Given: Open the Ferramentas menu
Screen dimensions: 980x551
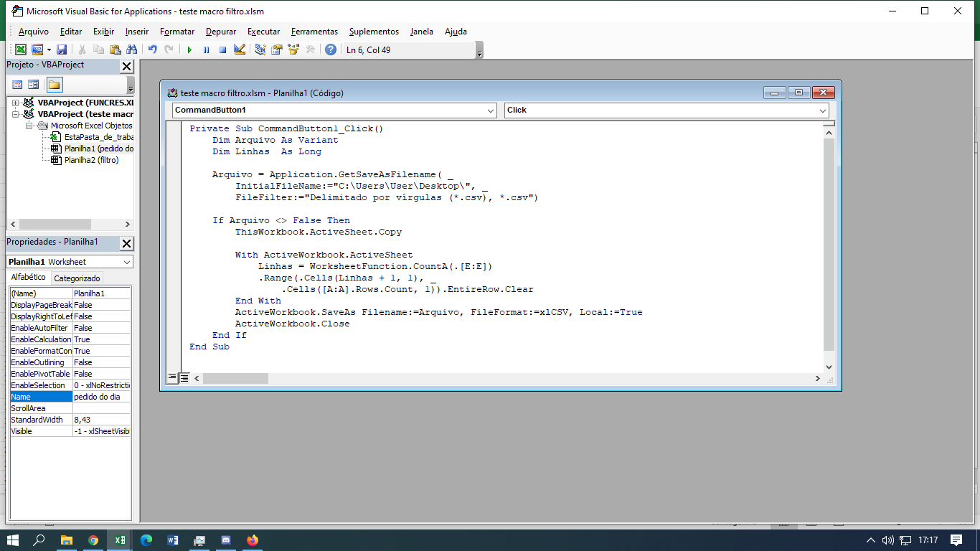Looking at the screenshot, I should click(x=314, y=32).
